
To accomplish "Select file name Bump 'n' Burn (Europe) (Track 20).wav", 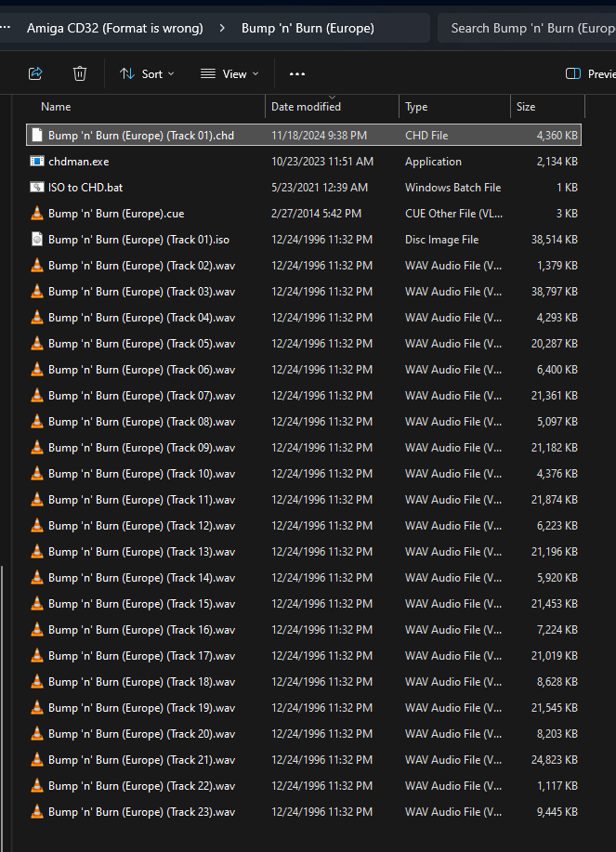I will [142, 734].
